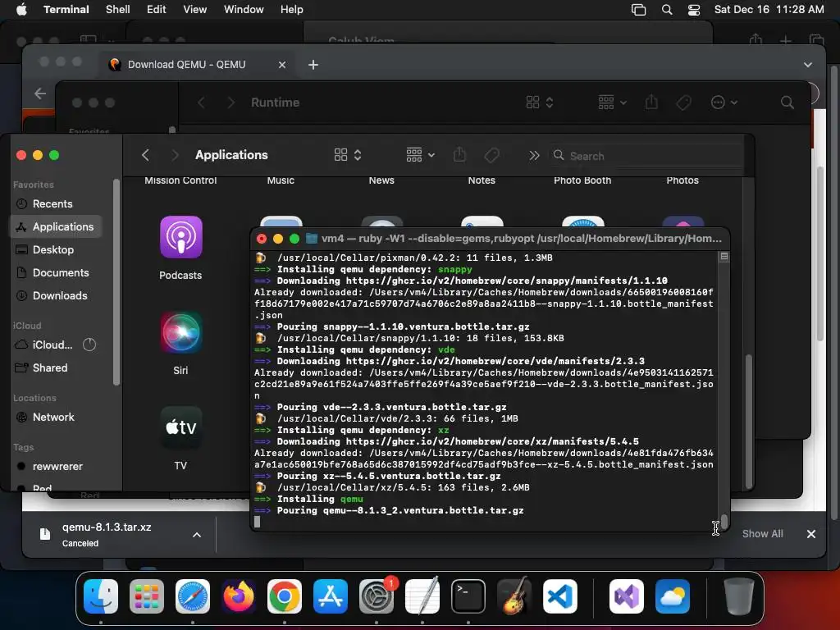
Task: Open the group-by dropdown in Runtime window
Action: coord(612,103)
